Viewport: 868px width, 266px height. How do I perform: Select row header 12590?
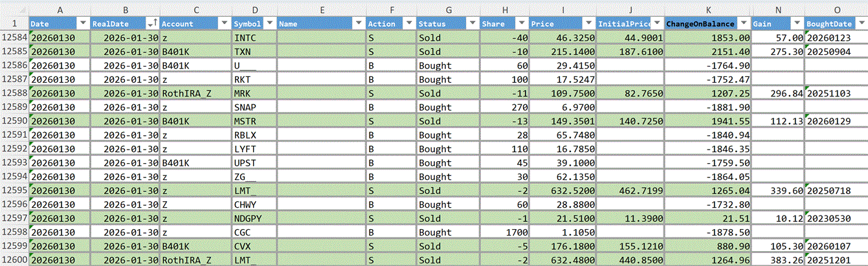click(x=14, y=121)
